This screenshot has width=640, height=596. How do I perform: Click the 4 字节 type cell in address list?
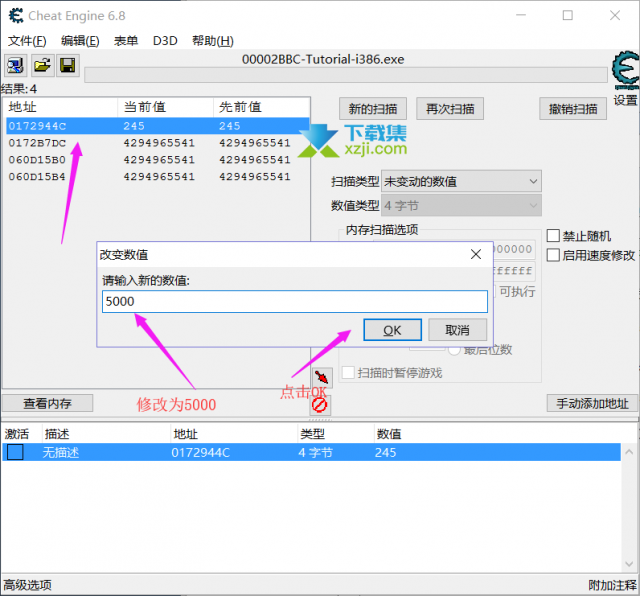[x=316, y=452]
